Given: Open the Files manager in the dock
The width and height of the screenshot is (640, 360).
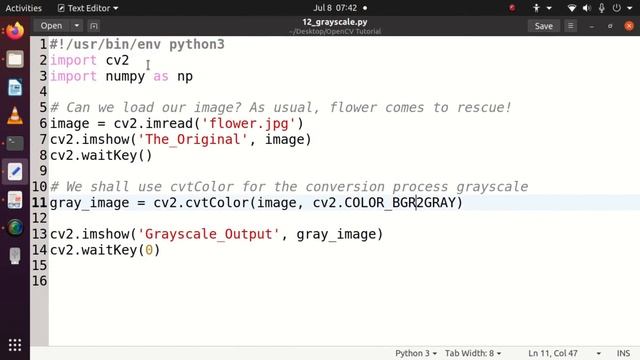Looking at the screenshot, I should point(15,60).
